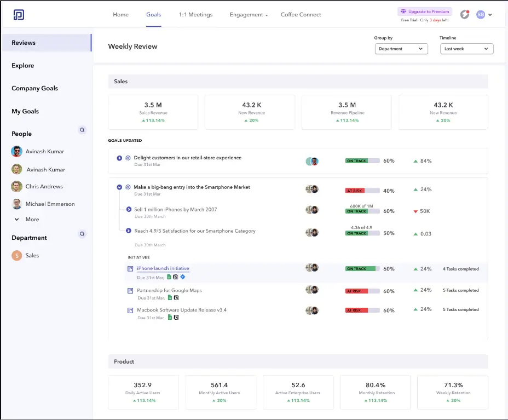
Task: Expand the Delight customers goal
Action: pos(119,158)
